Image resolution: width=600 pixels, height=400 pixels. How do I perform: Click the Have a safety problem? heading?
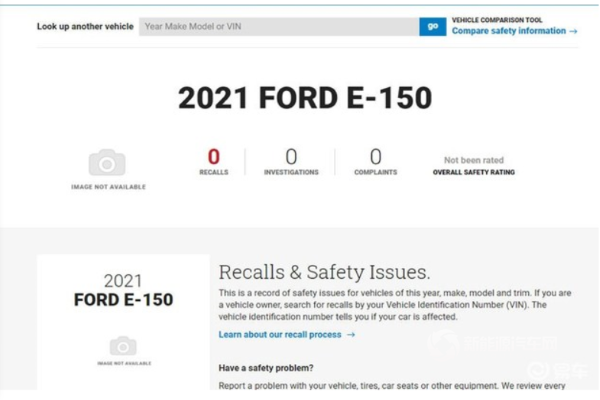coord(266,368)
